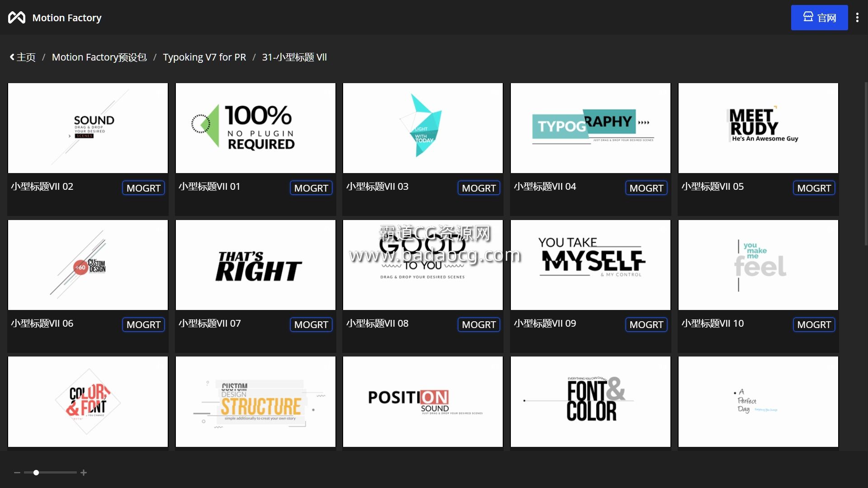Click the 小型标题VII 04 title text

pos(545,187)
